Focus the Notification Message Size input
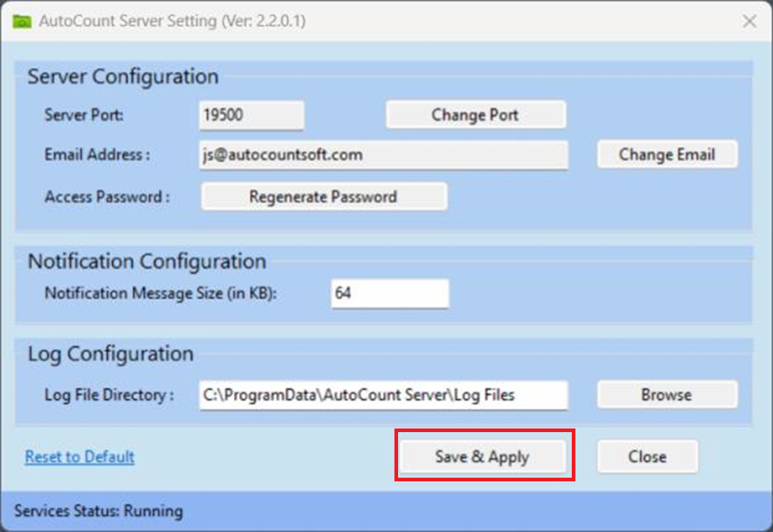Screen dimensions: 773x532 389,294
